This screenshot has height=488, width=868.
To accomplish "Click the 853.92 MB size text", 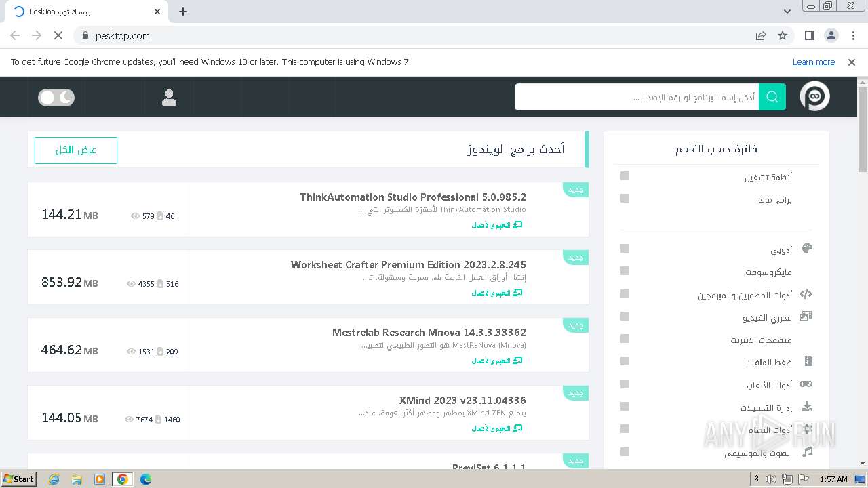I will [70, 283].
